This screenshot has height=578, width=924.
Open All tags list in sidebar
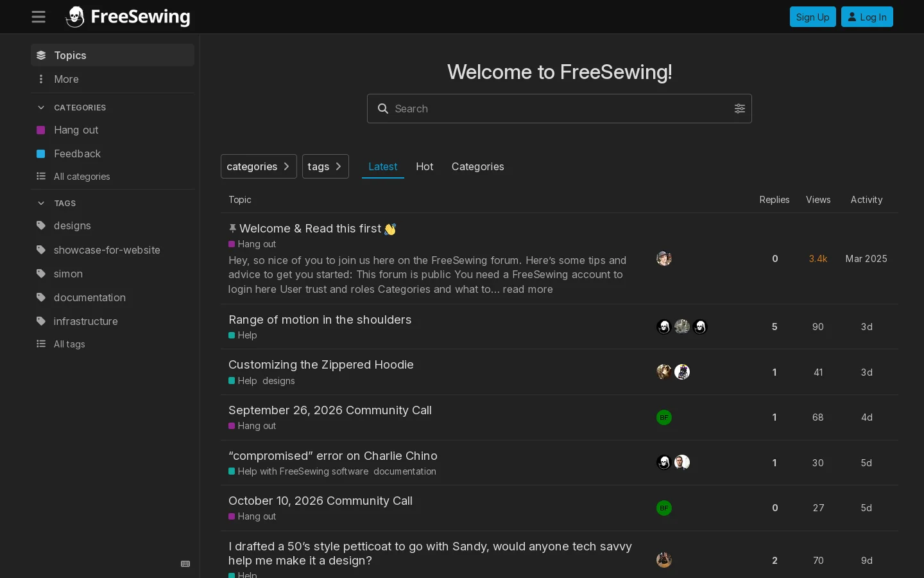pyautogui.click(x=112, y=344)
